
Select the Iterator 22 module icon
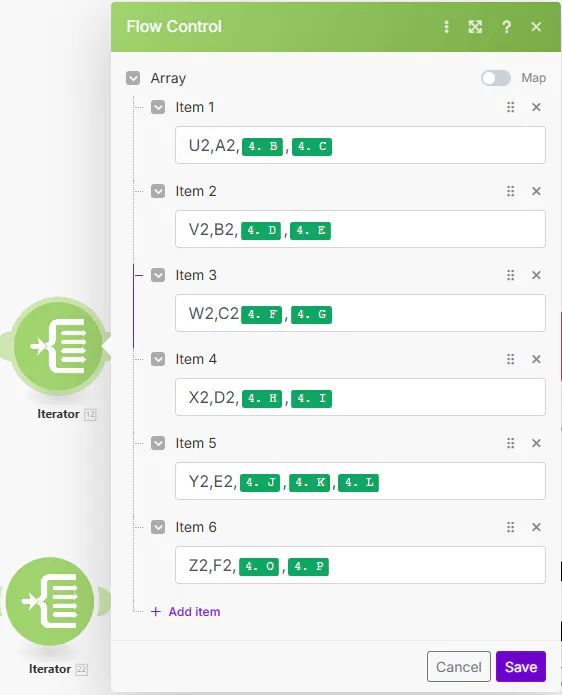point(50,601)
